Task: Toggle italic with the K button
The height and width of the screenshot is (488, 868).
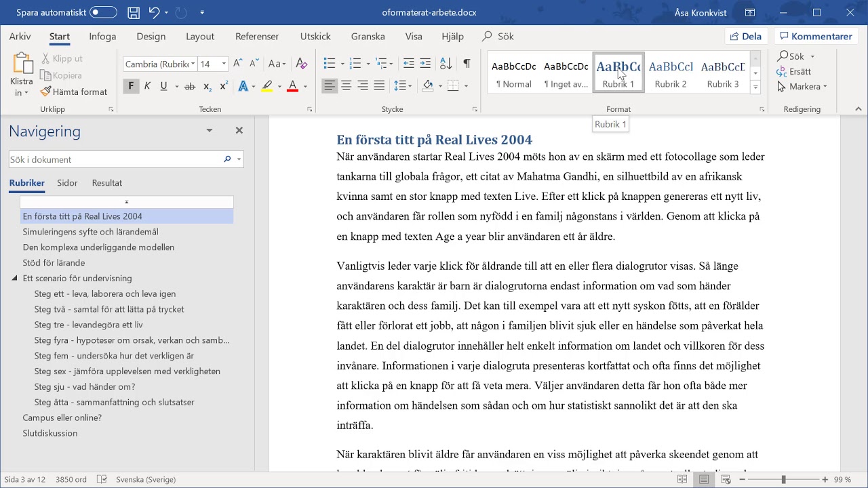Action: pyautogui.click(x=147, y=86)
